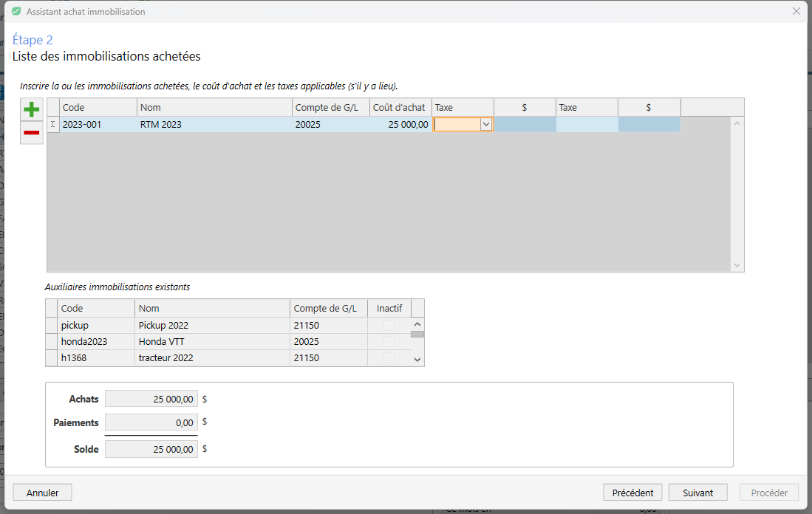Image resolution: width=812 pixels, height=514 pixels.
Task: Select the second Taxe cell in 2023-001 row
Action: (587, 124)
